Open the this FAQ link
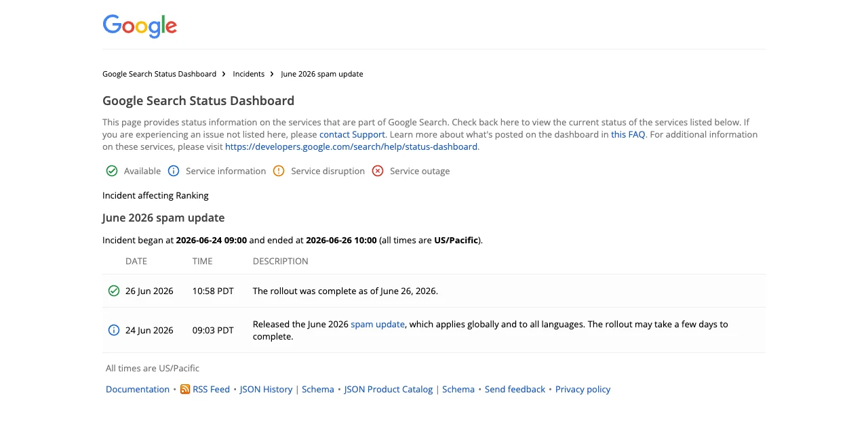Image resolution: width=868 pixels, height=429 pixels. [x=628, y=134]
